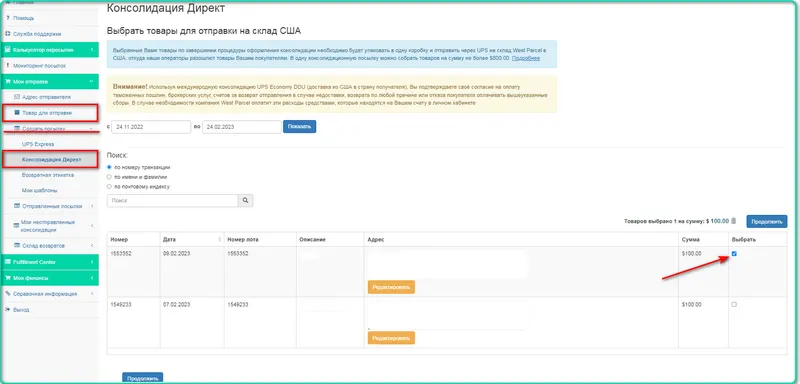This screenshot has width=800, height=384.
Task: Click the trash icon beside the selected sum
Action: (734, 221)
